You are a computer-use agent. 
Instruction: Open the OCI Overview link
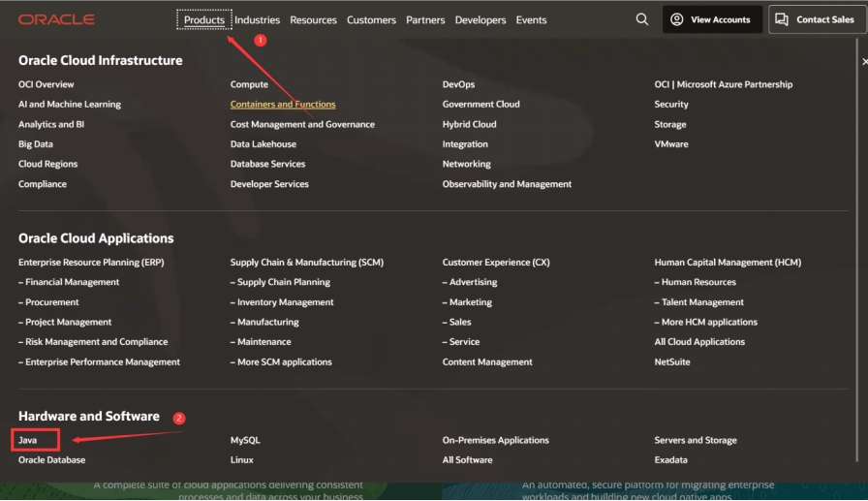click(x=46, y=84)
